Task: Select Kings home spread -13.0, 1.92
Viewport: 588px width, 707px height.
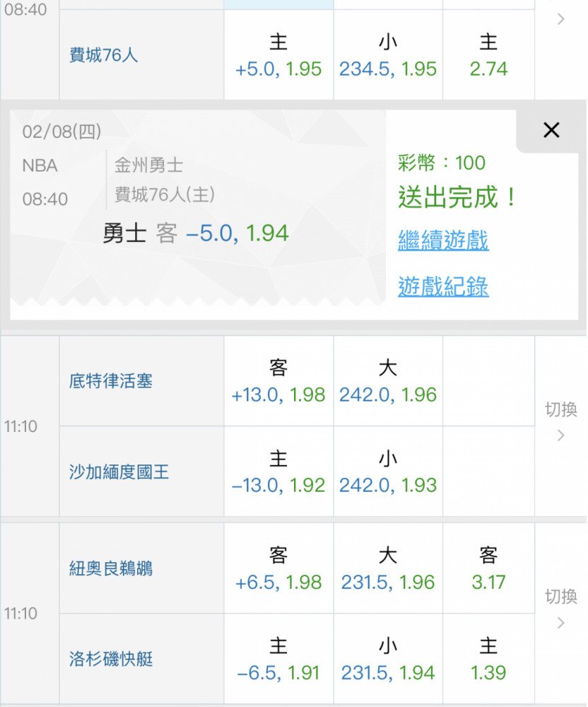Action: click(278, 472)
